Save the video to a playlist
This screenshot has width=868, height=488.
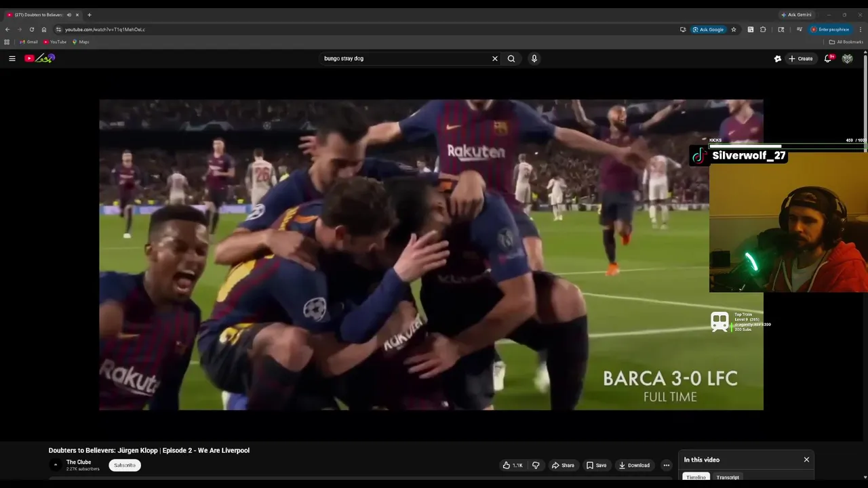click(x=597, y=465)
